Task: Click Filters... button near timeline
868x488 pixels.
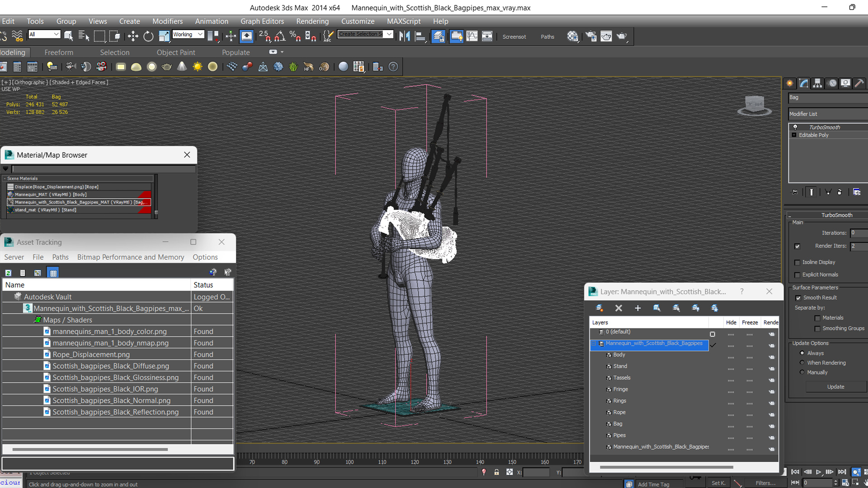Action: pos(765,483)
